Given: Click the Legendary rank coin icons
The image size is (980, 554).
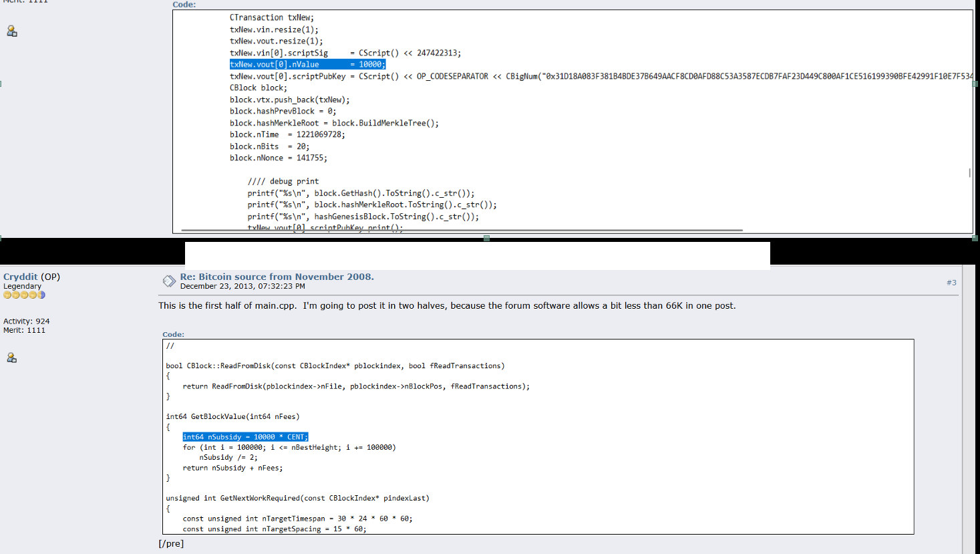Looking at the screenshot, I should point(24,295).
